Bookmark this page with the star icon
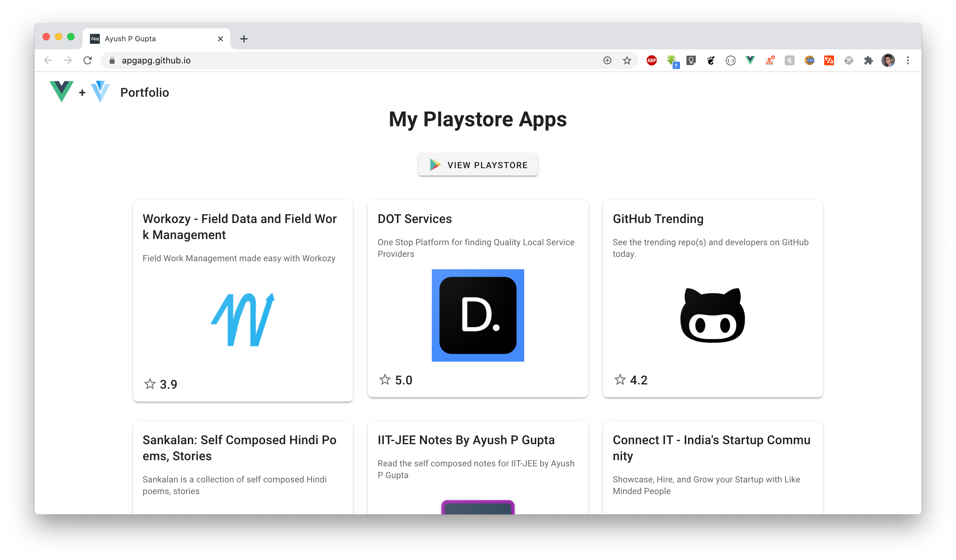The image size is (956, 560). (627, 60)
